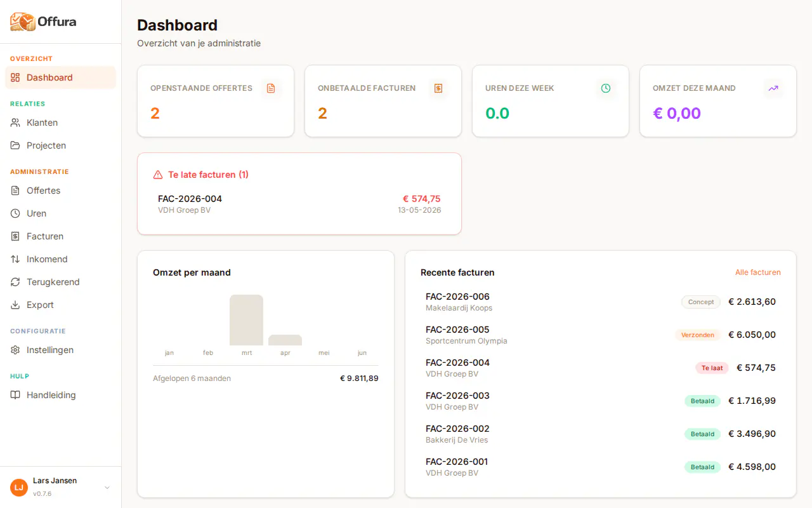Click the Betaald badge on FAC-2026-003

click(x=702, y=401)
